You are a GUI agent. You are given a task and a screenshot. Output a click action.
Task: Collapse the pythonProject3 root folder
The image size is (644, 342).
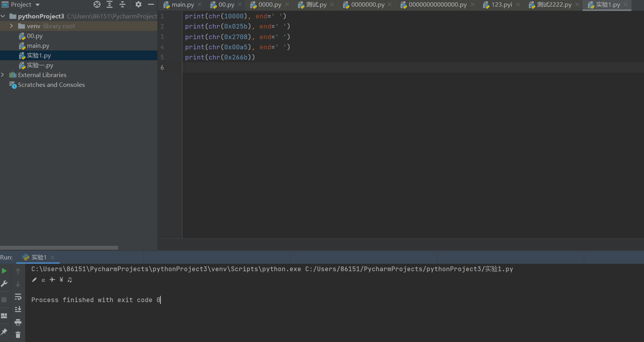click(3, 16)
